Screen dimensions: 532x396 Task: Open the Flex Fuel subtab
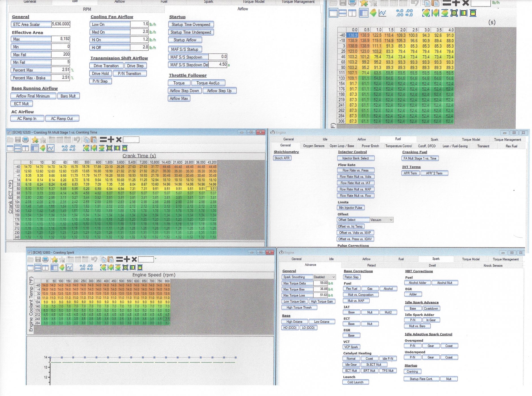tap(511, 146)
